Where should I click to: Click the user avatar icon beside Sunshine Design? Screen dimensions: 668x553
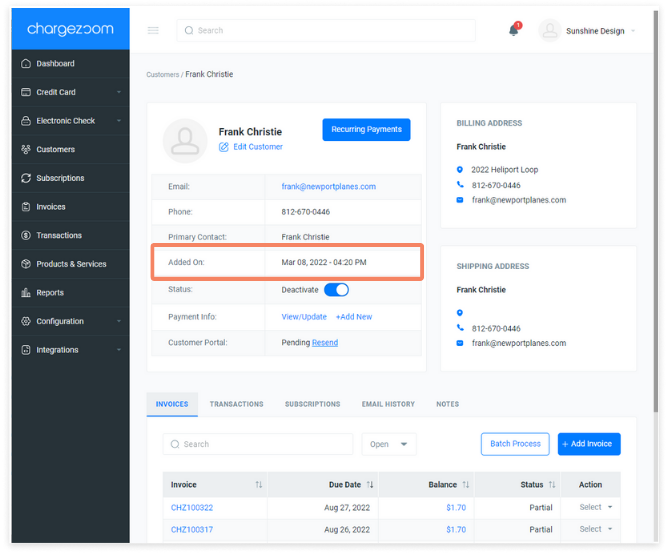550,31
